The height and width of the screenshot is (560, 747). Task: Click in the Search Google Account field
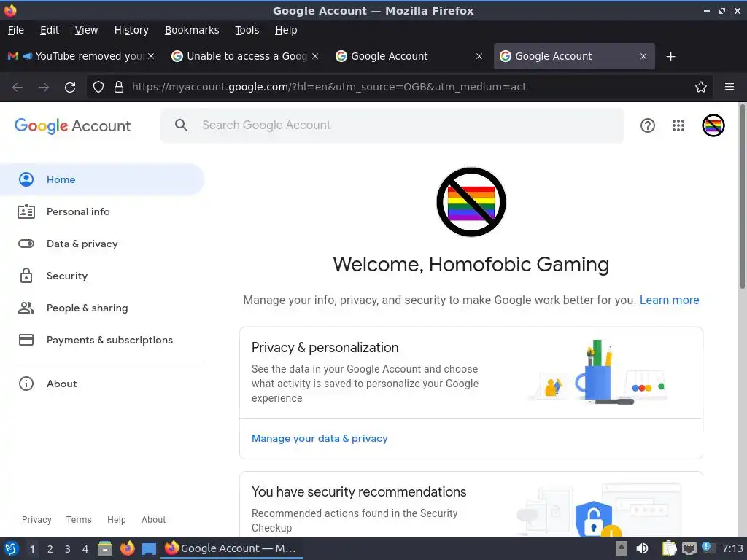tap(392, 125)
